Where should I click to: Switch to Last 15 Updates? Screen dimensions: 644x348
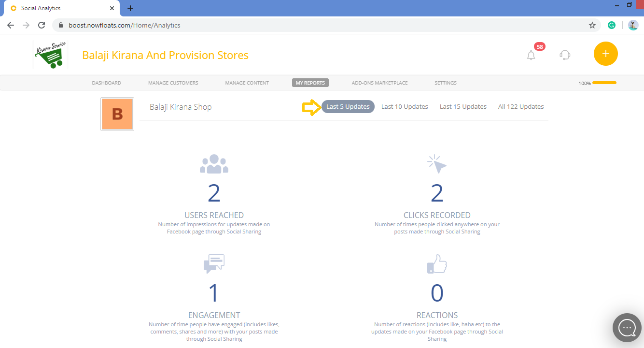coord(463,106)
